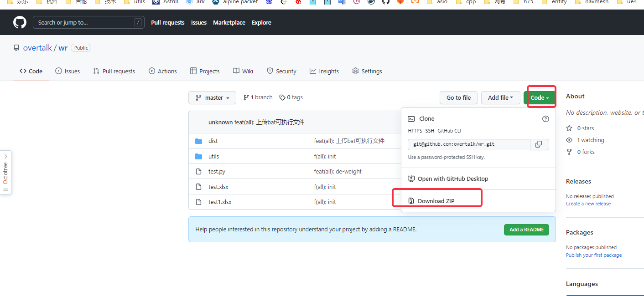Image resolution: width=644 pixels, height=296 pixels.
Task: Select the HTTPS clone option
Action: click(415, 131)
